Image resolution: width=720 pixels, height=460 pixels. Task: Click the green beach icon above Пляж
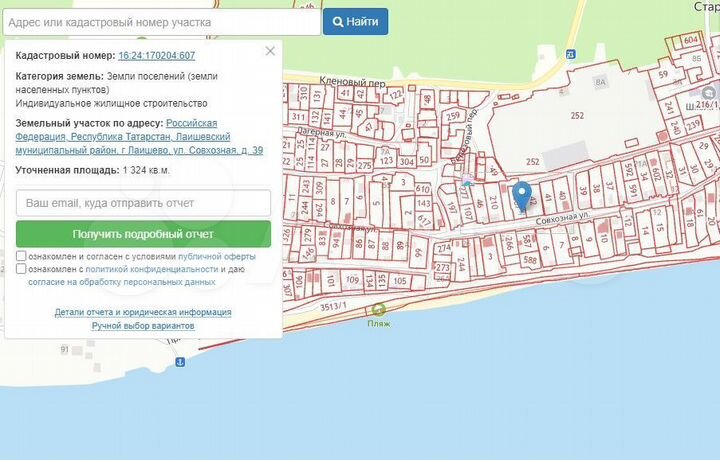378,310
